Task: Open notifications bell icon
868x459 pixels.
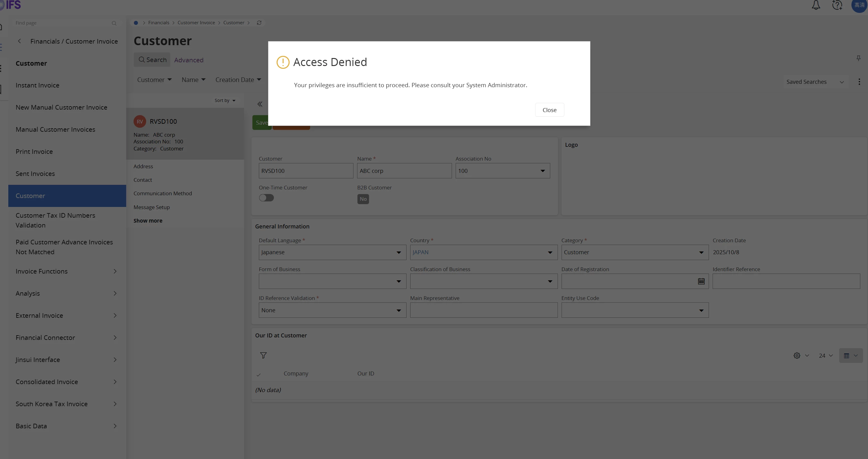Action: click(x=816, y=5)
